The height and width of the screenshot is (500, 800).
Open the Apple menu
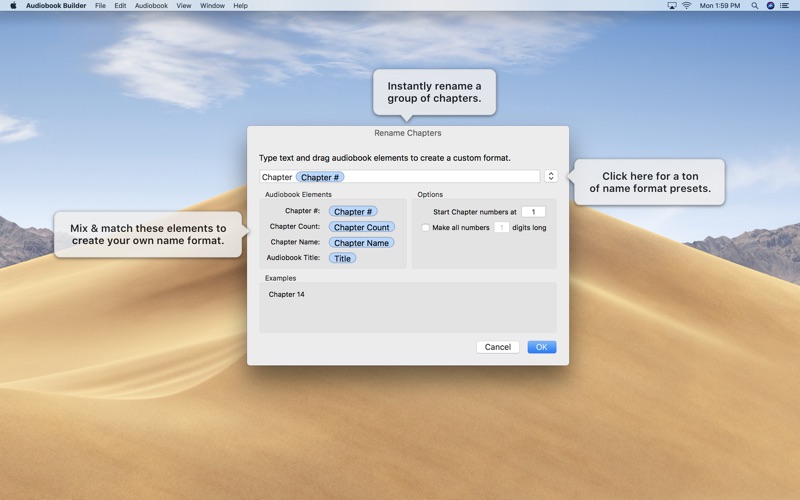[x=13, y=6]
